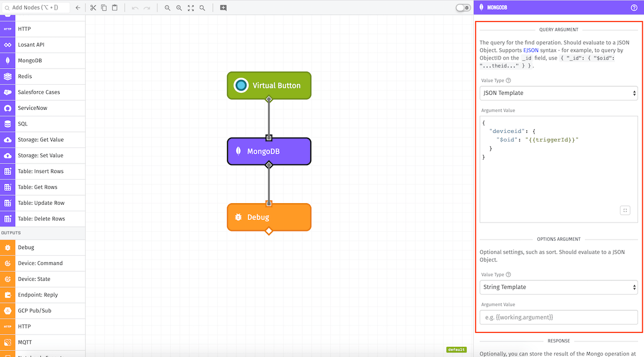Open the EJSON syntax link
Screen dimensions: 644x357
tap(531, 50)
